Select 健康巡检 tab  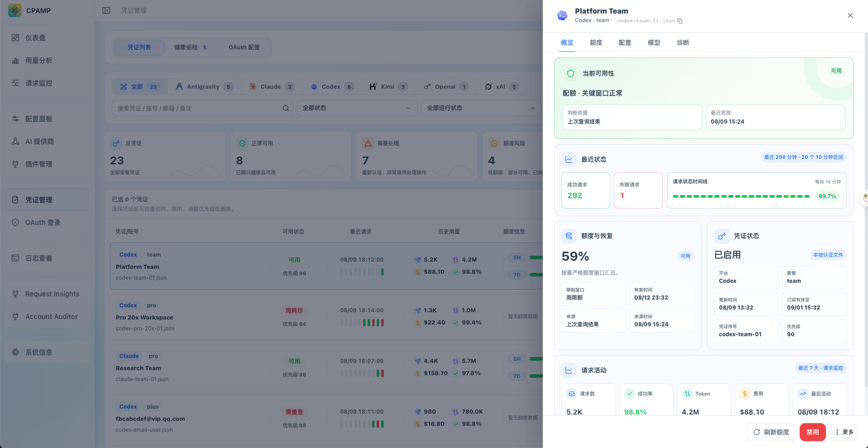pyautogui.click(x=191, y=48)
